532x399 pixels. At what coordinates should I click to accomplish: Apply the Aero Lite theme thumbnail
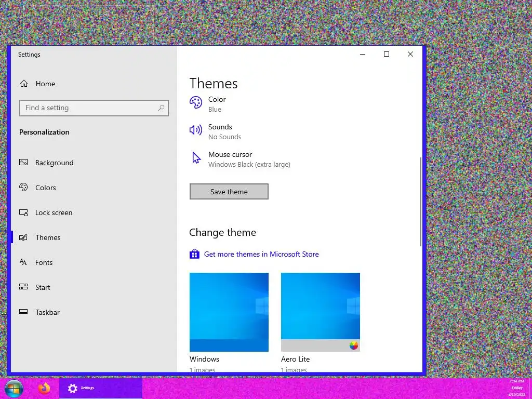point(320,312)
